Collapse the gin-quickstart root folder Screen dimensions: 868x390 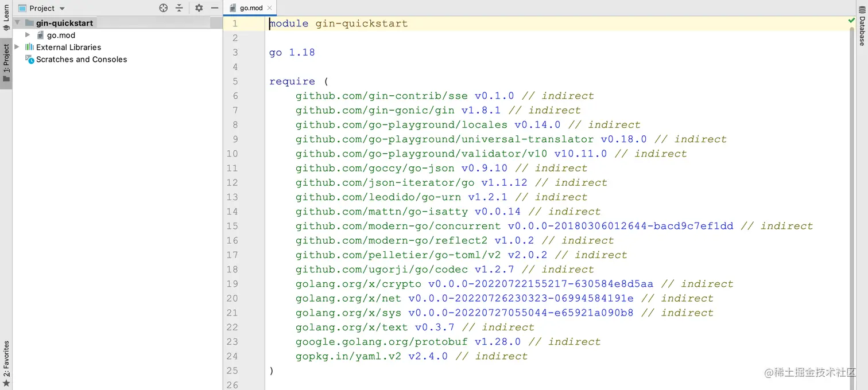click(x=17, y=23)
